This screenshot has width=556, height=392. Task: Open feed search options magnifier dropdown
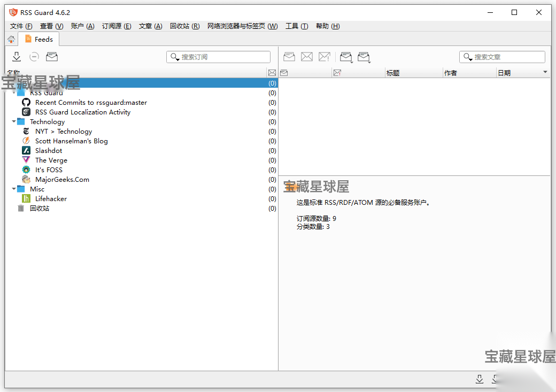click(175, 57)
